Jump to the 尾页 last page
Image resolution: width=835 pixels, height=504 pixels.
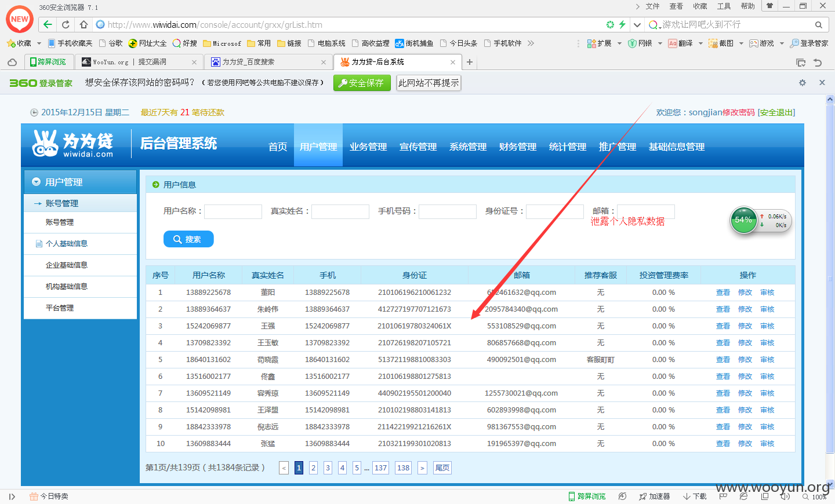coord(442,468)
